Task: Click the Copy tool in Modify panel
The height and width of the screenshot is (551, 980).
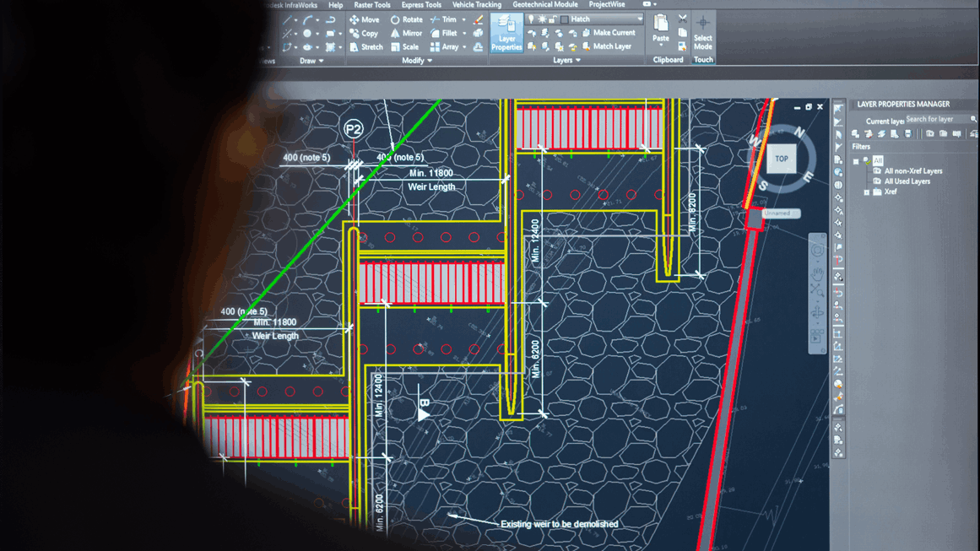Action: (364, 33)
